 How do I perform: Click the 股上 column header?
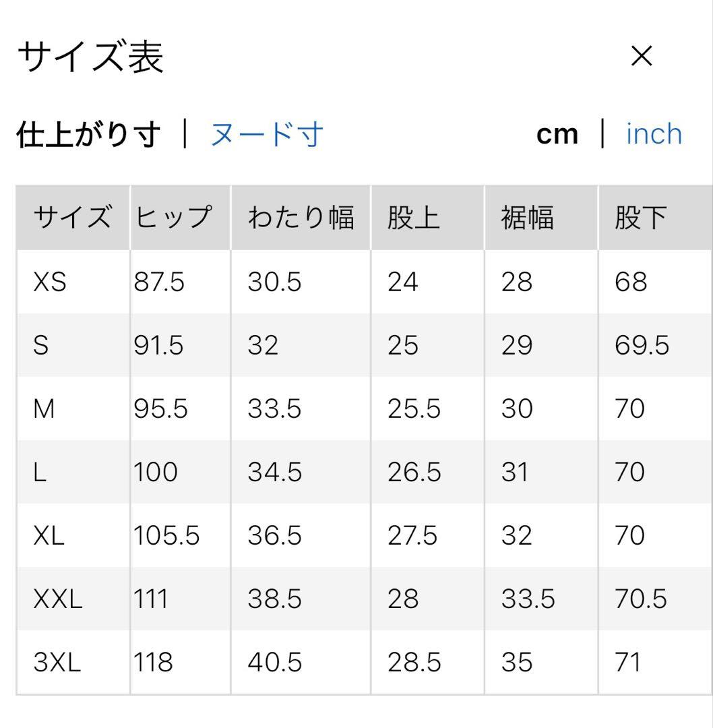414,218
